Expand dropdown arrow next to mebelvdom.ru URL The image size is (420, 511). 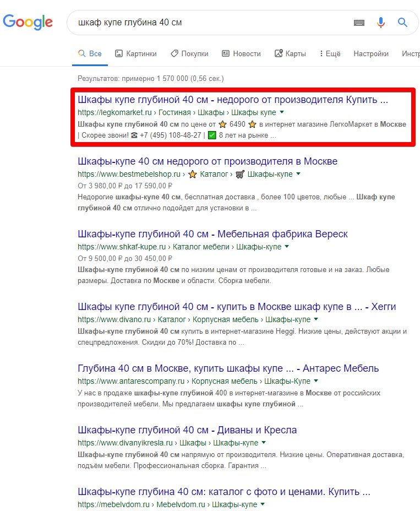pyautogui.click(x=263, y=504)
